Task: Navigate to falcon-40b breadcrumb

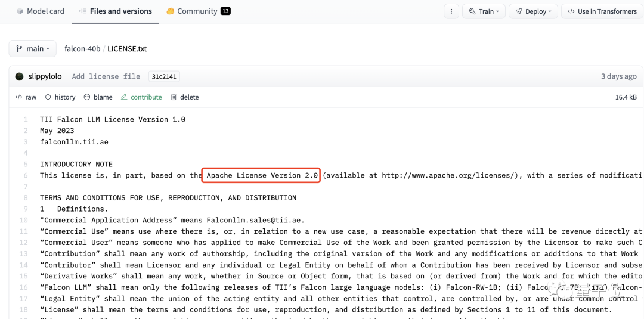Action: click(82, 48)
